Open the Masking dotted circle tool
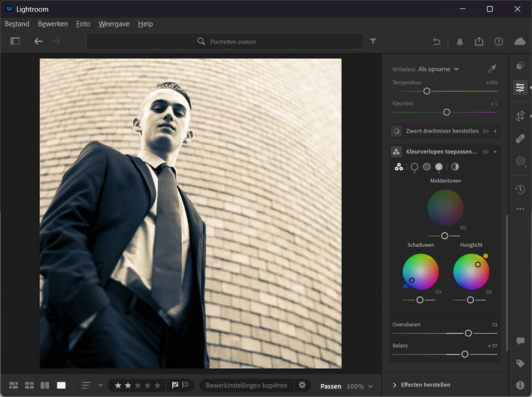This screenshot has height=397, width=532. click(520, 161)
